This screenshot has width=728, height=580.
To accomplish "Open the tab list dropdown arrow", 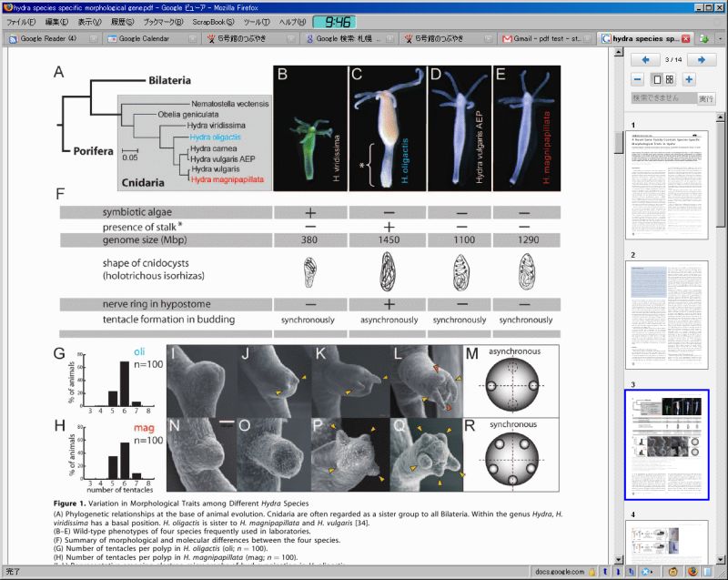I will [721, 39].
